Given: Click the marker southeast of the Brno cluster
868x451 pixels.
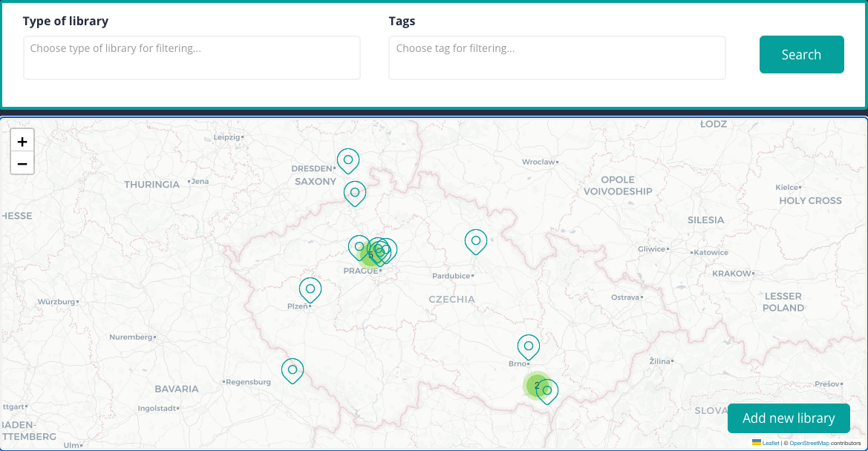Looking at the screenshot, I should [x=549, y=389].
